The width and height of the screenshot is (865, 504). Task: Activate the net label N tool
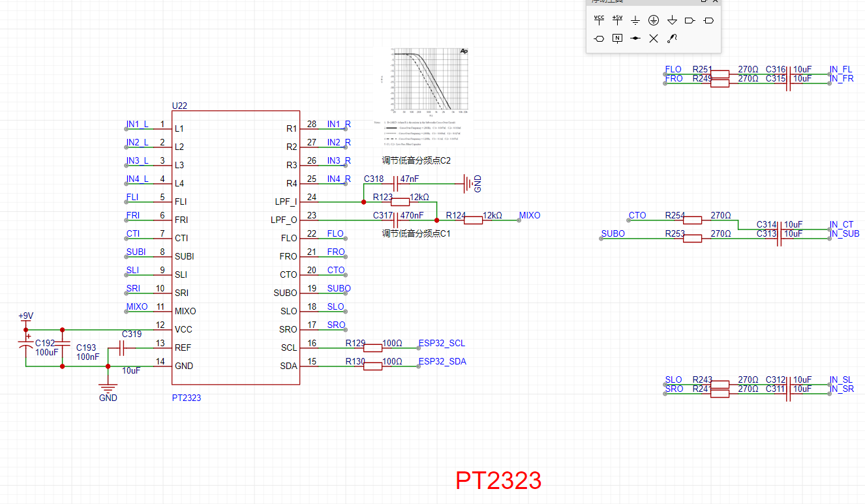point(618,38)
